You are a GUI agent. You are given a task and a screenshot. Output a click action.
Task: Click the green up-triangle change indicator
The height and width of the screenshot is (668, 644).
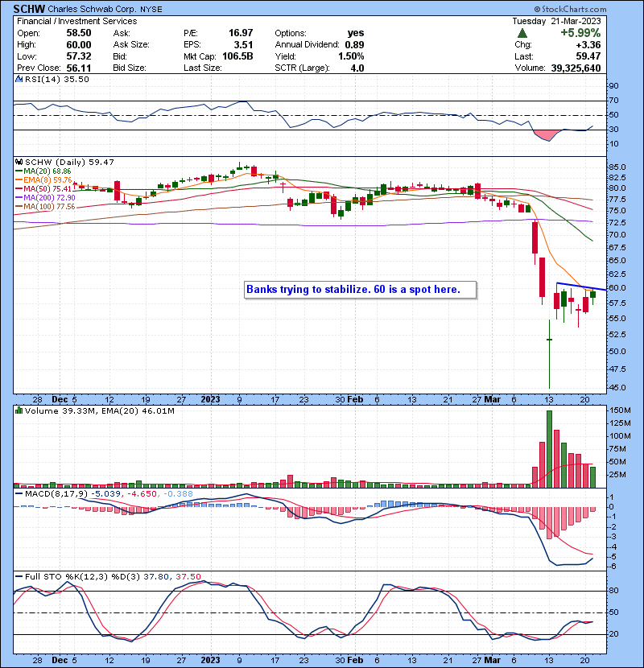tap(522, 33)
